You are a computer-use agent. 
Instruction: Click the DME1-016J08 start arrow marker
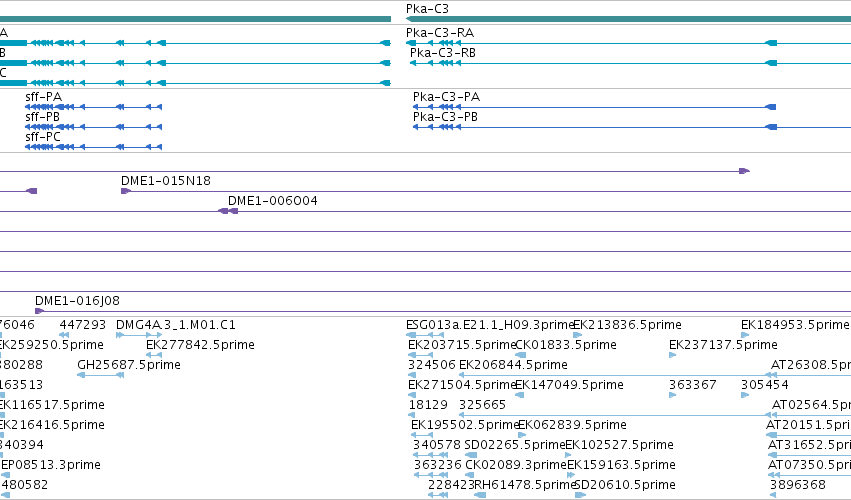tap(39, 311)
